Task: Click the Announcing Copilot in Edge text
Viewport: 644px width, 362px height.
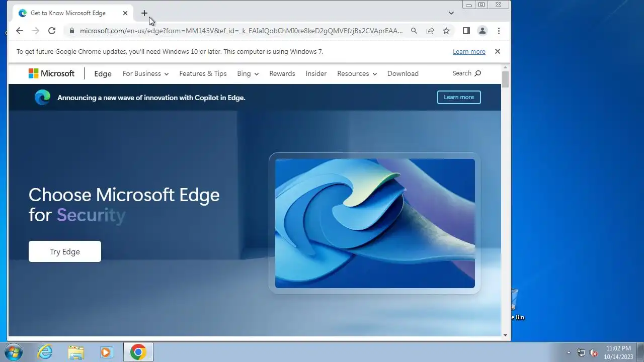Action: pyautogui.click(x=151, y=98)
